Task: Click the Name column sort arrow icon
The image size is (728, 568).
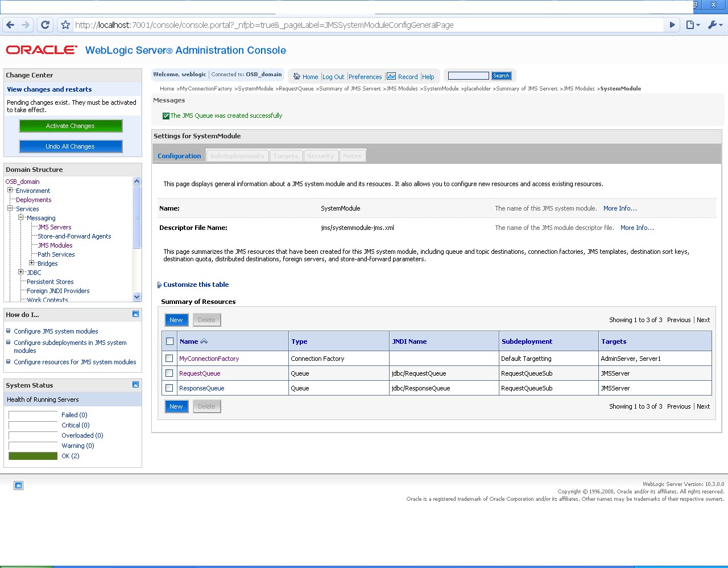Action: (204, 341)
